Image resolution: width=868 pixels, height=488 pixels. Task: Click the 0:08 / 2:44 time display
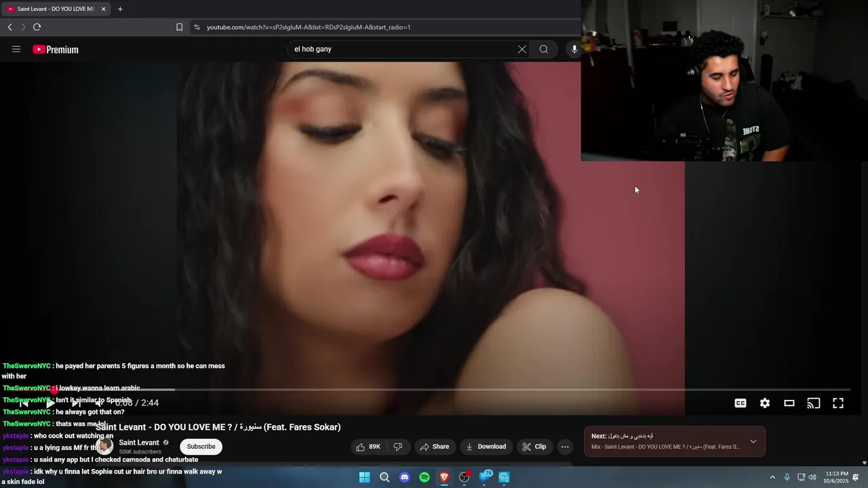137,403
